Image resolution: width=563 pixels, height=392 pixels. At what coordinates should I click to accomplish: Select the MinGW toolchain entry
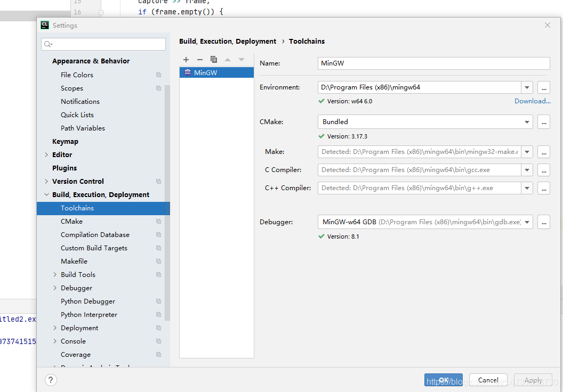216,72
